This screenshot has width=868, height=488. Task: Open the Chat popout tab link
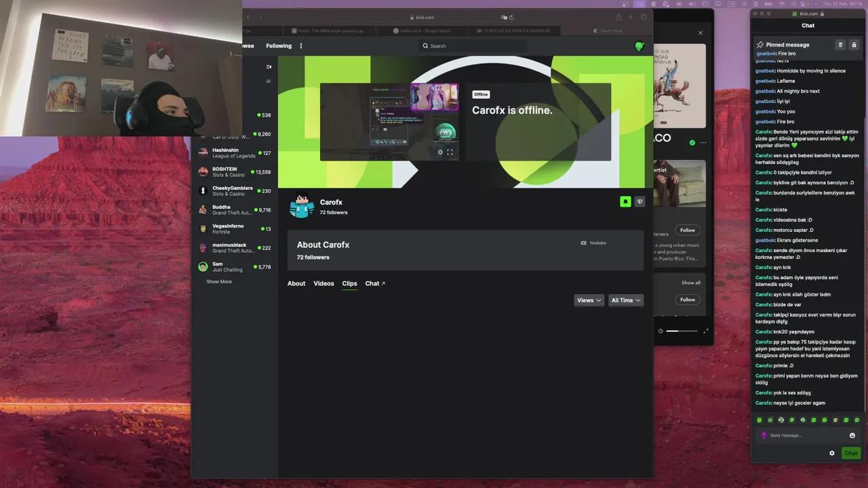tap(375, 283)
